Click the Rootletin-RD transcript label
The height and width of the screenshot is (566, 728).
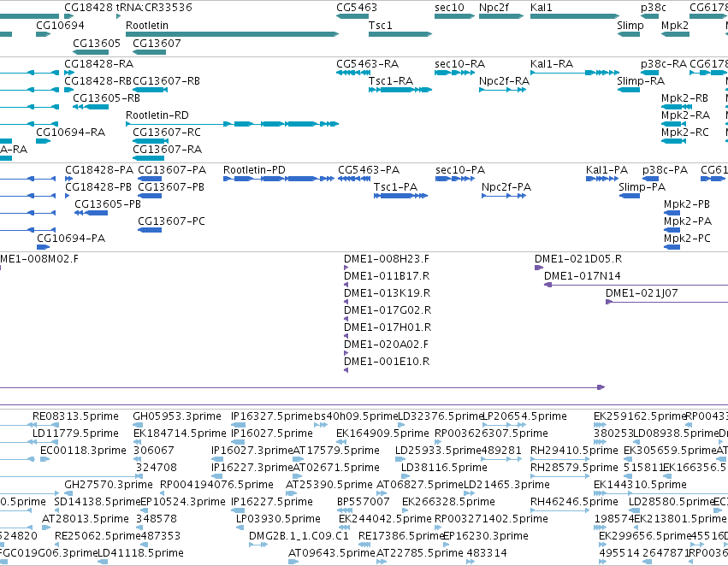(157, 115)
